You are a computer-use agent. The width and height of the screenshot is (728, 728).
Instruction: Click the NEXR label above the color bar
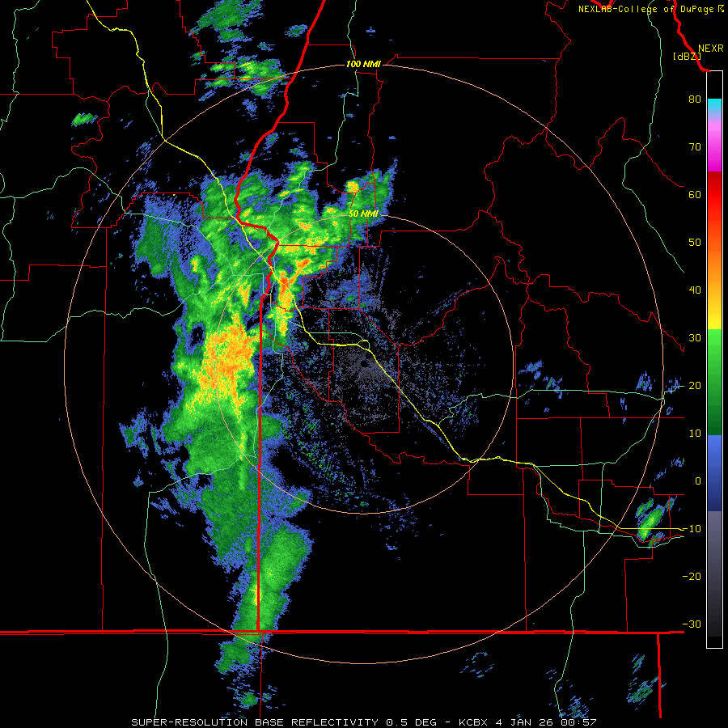(710, 49)
